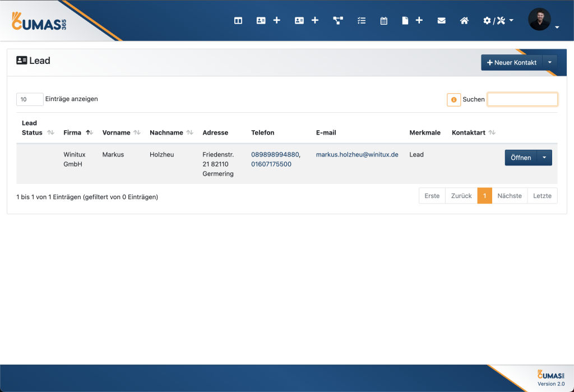This screenshot has width=574, height=392.
Task: Click the envelope mail icon
Action: (x=442, y=21)
